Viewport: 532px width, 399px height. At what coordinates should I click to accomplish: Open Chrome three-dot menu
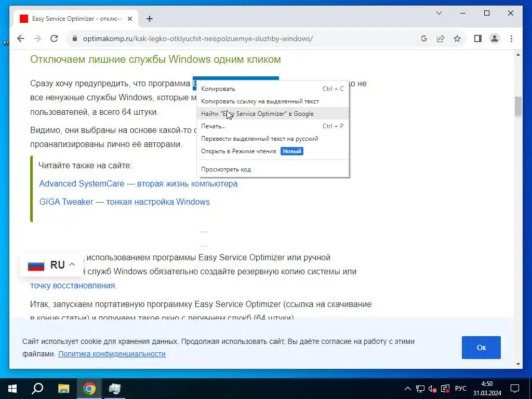(511, 38)
